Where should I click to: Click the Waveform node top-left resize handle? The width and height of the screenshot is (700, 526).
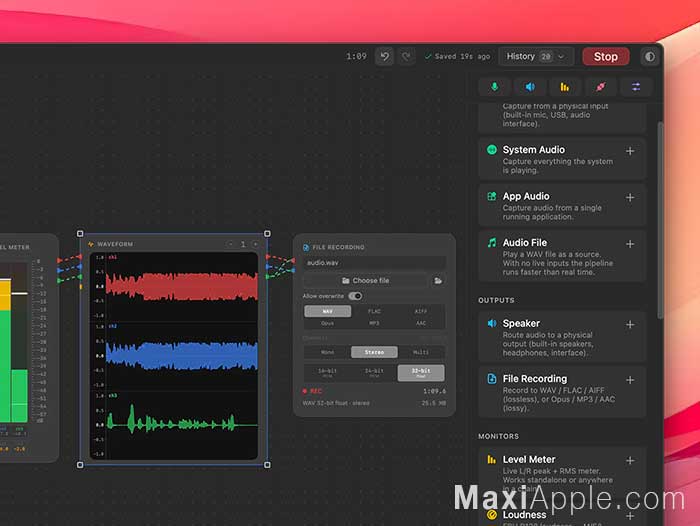coord(80,234)
